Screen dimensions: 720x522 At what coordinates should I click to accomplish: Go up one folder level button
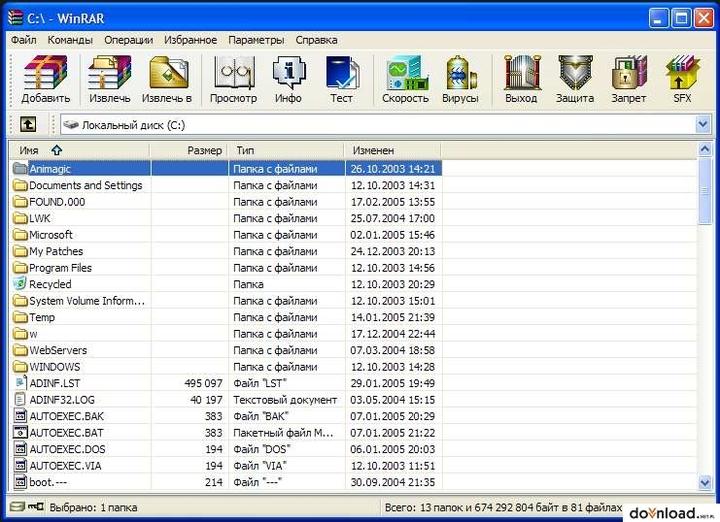click(28, 125)
